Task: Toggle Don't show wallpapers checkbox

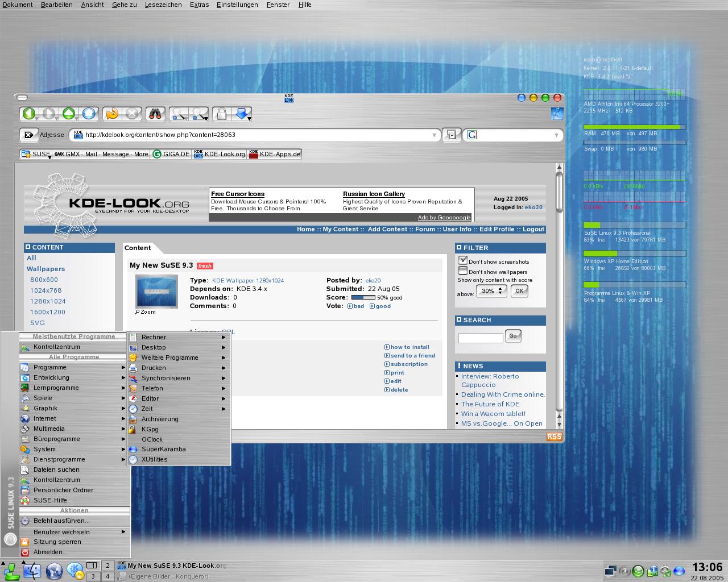Action: point(463,271)
